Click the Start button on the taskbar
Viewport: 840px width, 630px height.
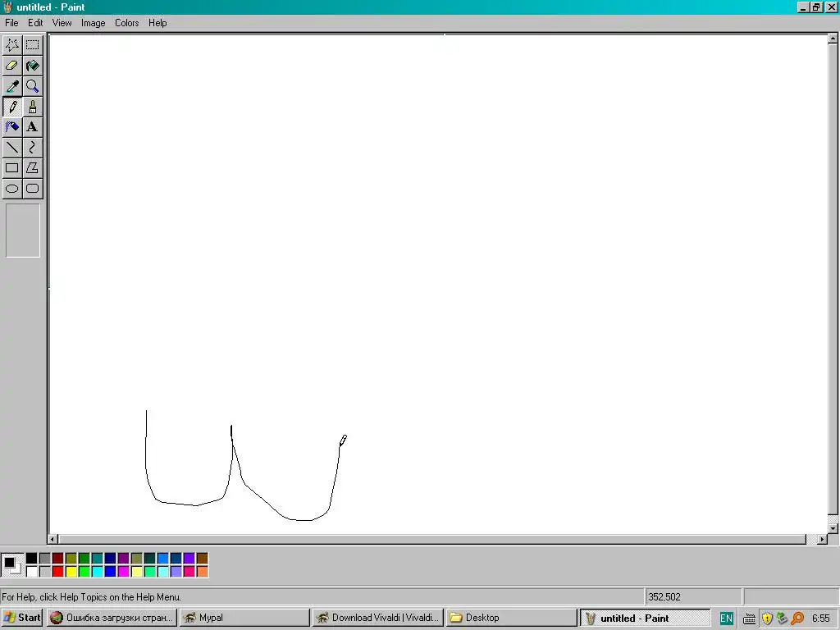pos(22,618)
